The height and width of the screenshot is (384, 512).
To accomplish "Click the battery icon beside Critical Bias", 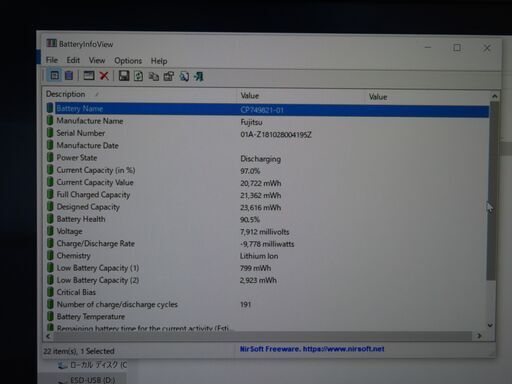I will 50,292.
